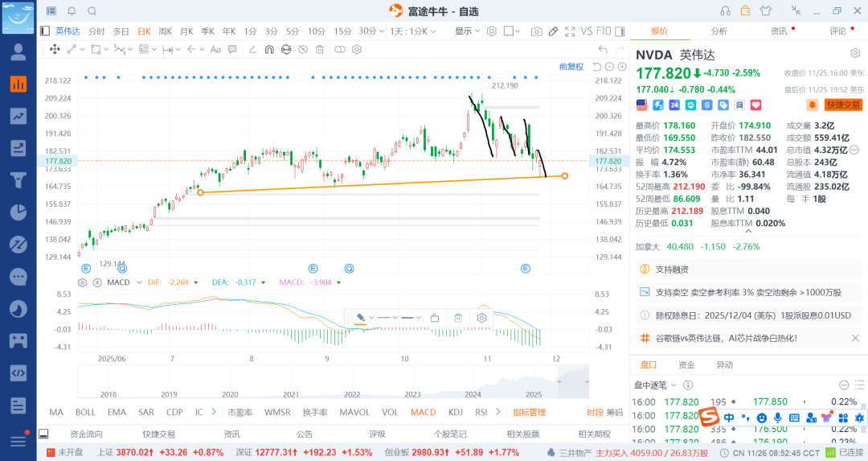Open 资金流向 bottom panel
The height and width of the screenshot is (461, 868).
tap(86, 434)
